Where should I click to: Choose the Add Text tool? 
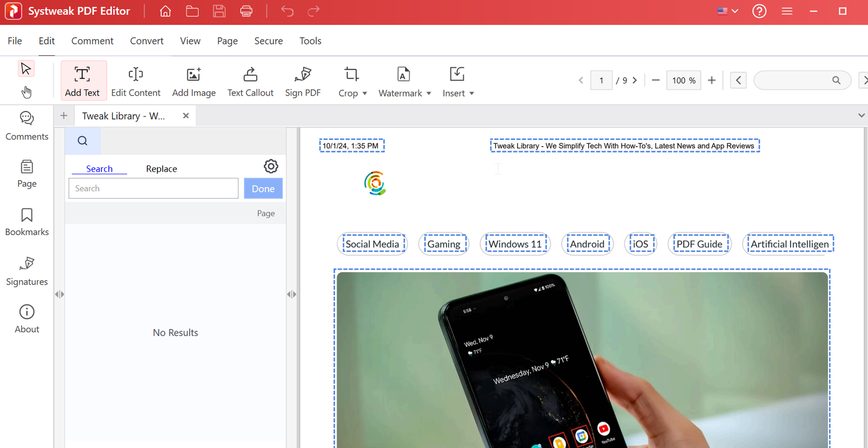click(x=82, y=81)
